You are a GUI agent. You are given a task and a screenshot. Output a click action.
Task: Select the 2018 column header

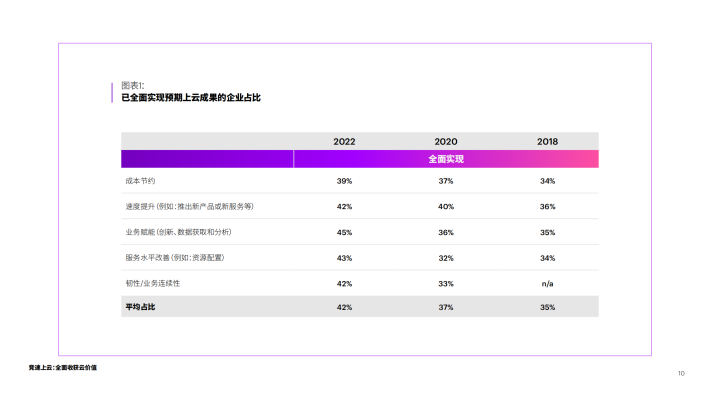pyautogui.click(x=547, y=142)
